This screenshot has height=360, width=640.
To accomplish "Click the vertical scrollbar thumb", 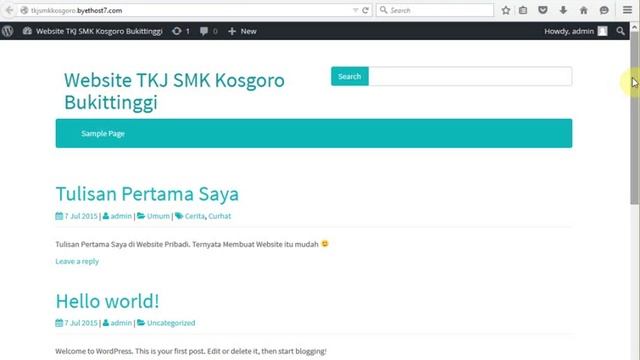I will (x=634, y=118).
